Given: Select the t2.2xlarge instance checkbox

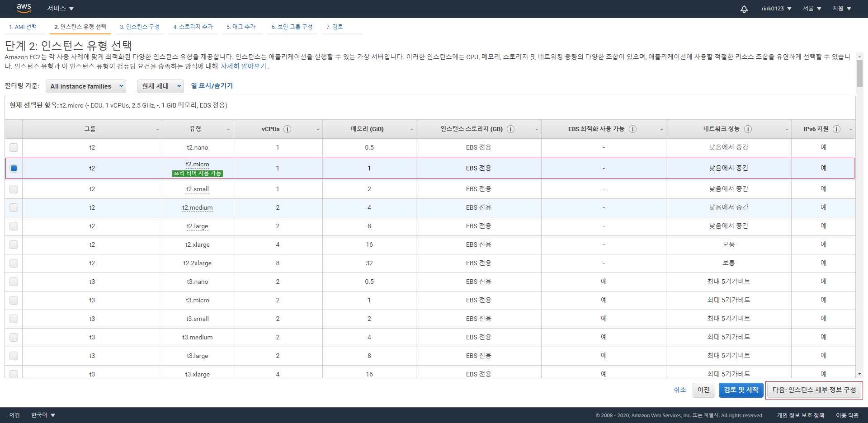Looking at the screenshot, I should pos(14,263).
